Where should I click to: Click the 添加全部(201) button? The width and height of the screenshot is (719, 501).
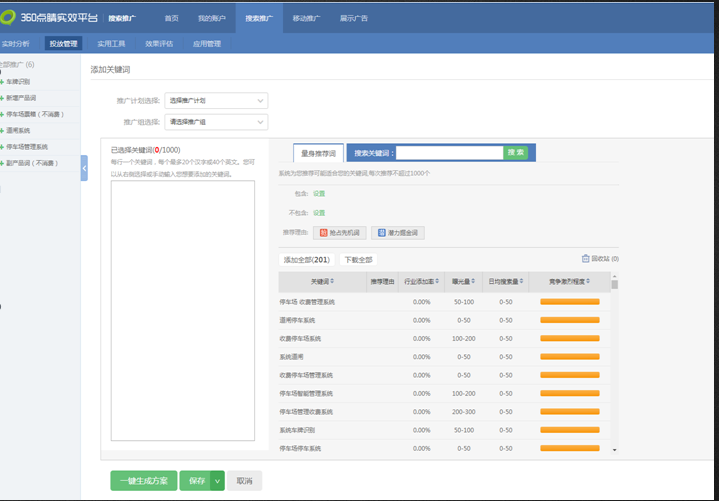tap(306, 259)
